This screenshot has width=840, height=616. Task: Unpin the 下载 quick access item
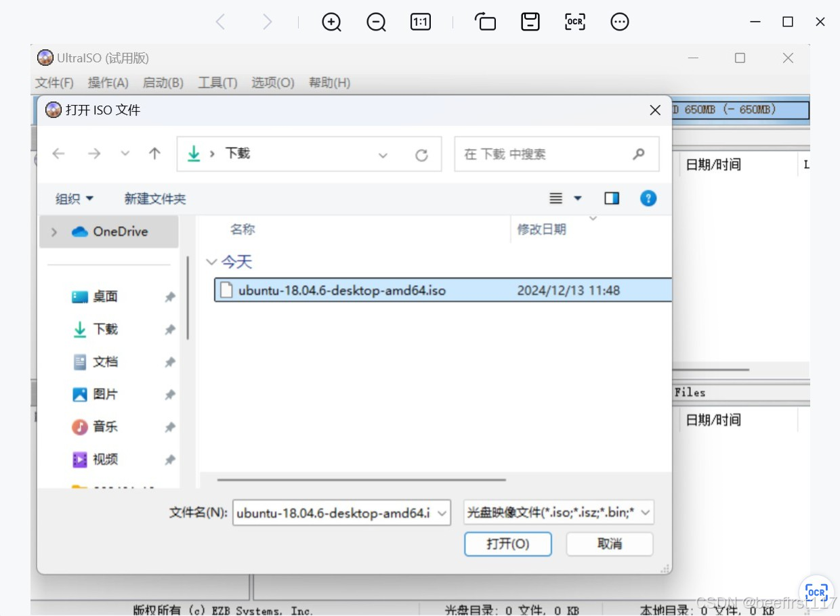pyautogui.click(x=169, y=329)
